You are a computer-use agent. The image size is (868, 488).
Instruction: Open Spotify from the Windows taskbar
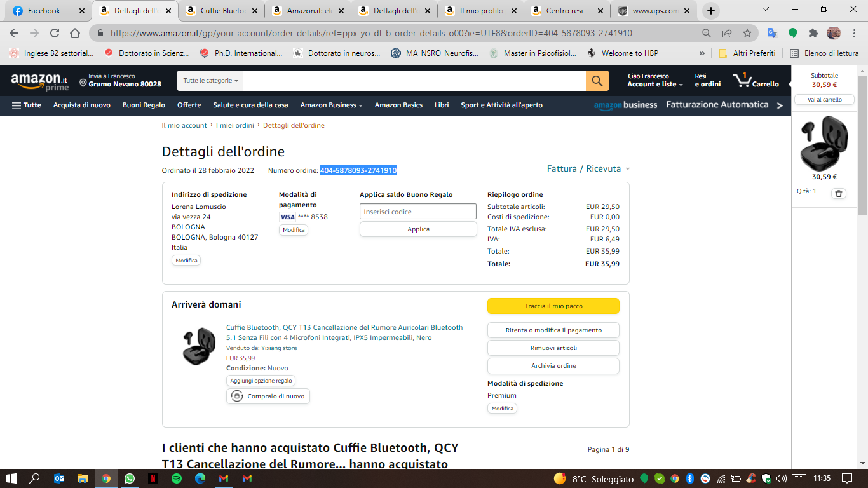point(177,478)
